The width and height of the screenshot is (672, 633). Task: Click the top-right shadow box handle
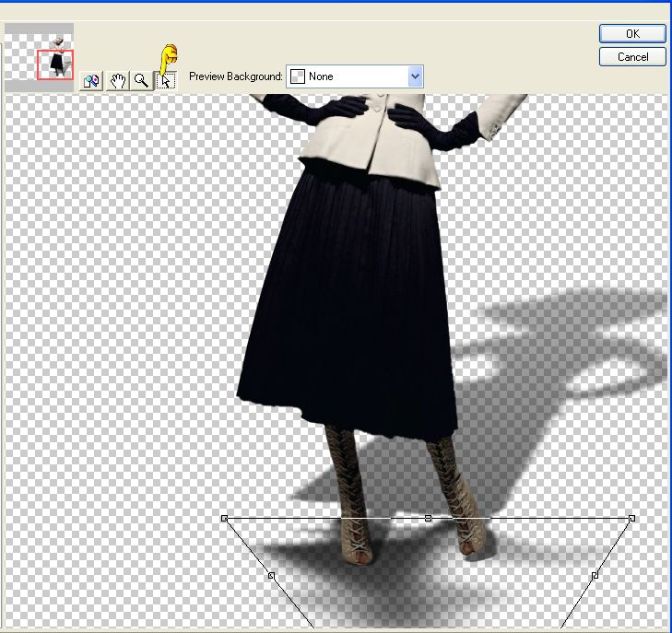click(x=631, y=519)
